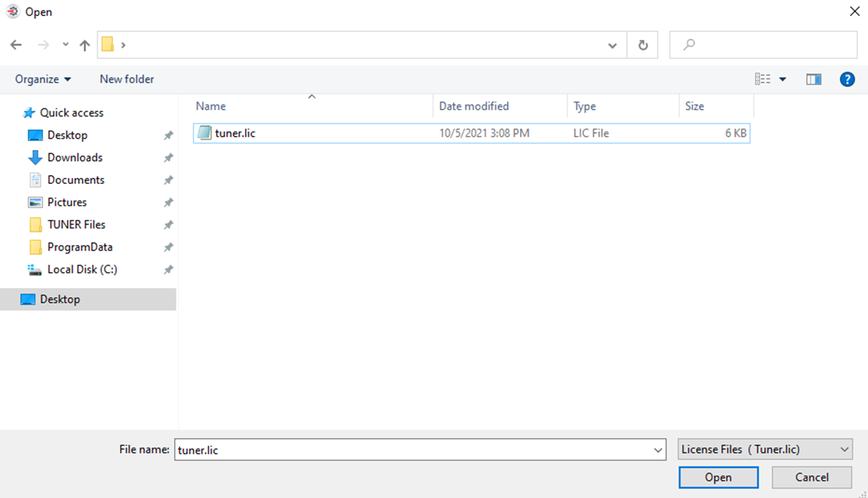
Task: Expand the view options dropdown arrow
Action: (x=783, y=79)
